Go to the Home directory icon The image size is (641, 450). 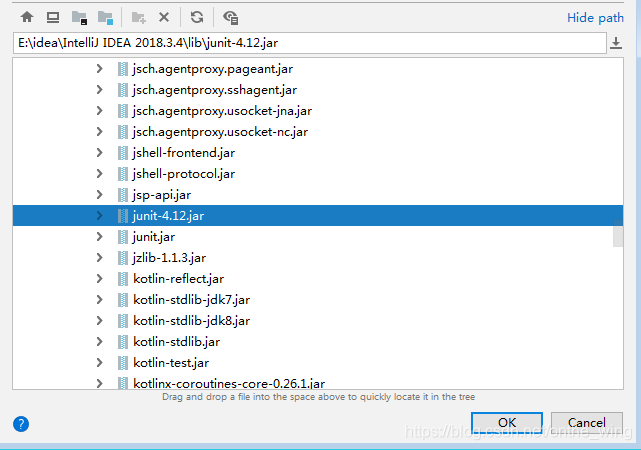27,17
